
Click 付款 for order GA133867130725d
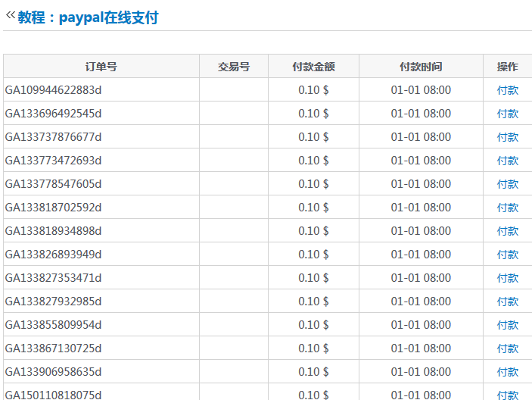(x=508, y=348)
